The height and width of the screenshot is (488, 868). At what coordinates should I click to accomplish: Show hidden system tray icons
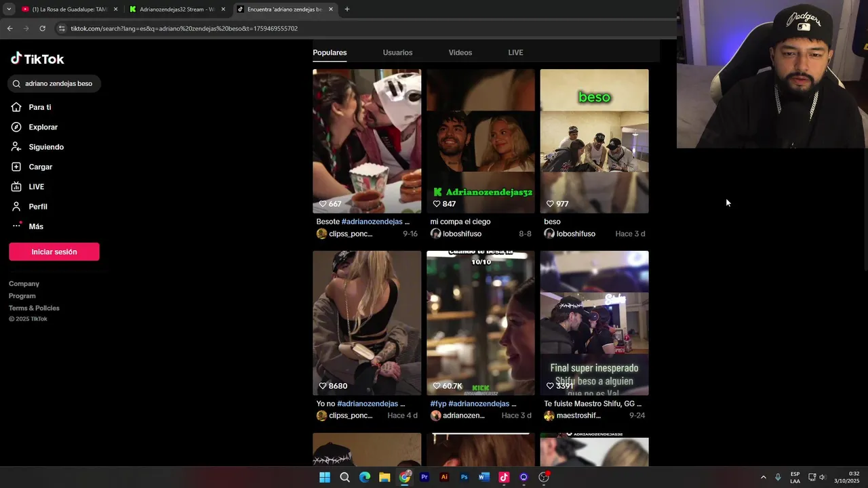[x=763, y=477]
